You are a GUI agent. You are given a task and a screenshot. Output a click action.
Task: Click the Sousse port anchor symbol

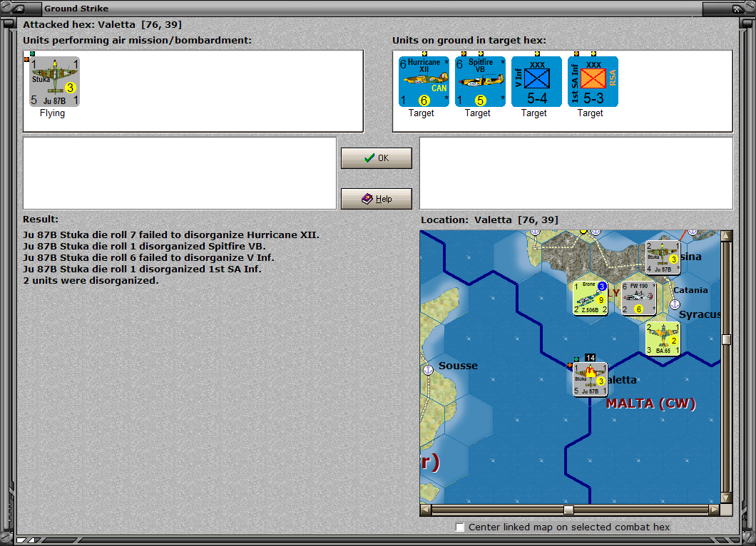pyautogui.click(x=428, y=370)
